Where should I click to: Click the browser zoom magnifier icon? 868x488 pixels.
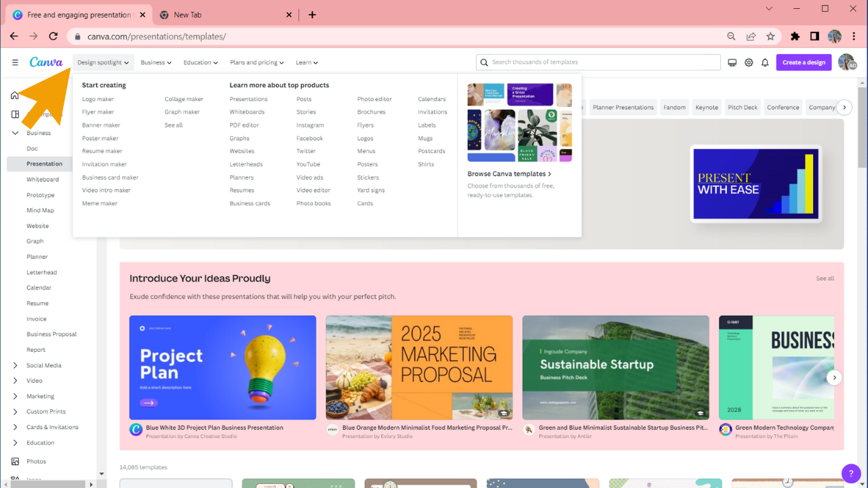[x=731, y=37]
